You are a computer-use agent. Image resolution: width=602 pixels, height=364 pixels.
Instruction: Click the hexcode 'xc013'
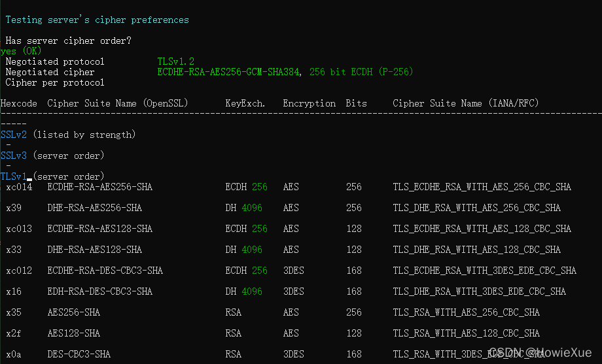19,229
